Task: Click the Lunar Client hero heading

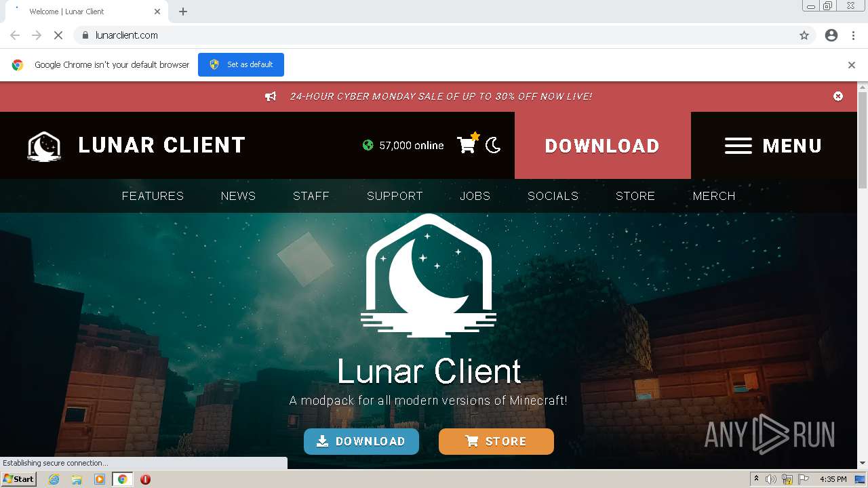Action: [429, 371]
